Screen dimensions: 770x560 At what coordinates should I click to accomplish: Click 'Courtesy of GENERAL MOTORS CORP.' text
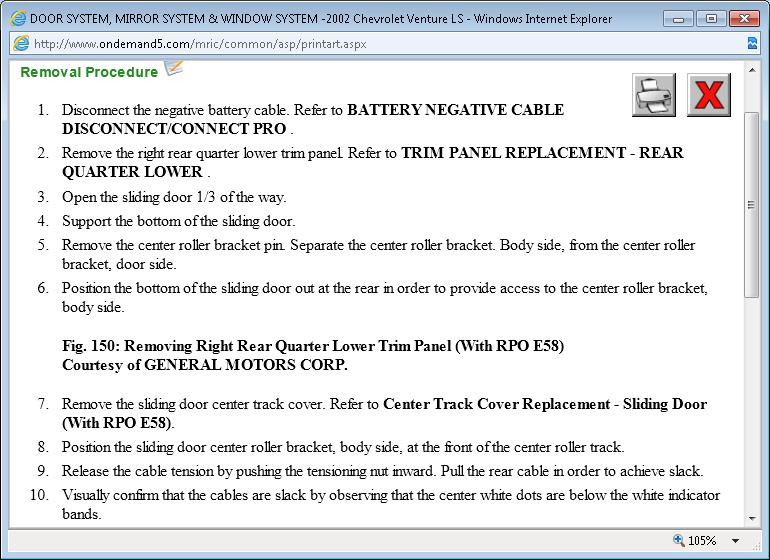[205, 365]
